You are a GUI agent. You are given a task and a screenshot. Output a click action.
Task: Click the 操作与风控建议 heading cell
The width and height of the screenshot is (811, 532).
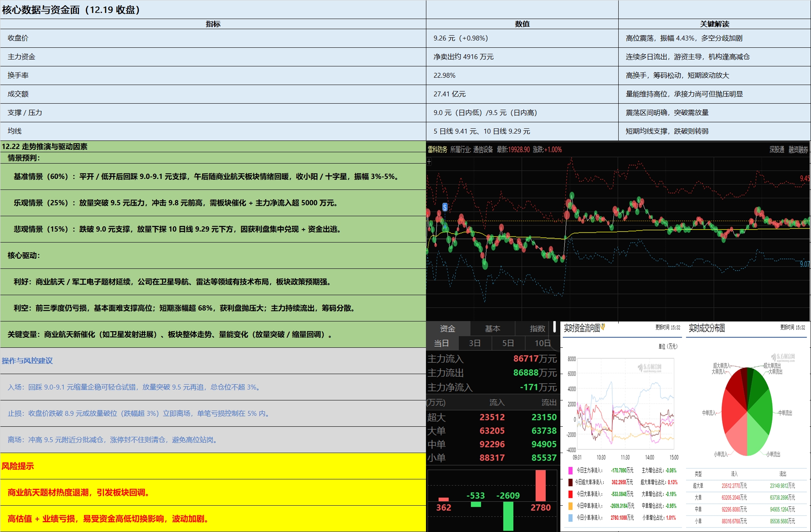[x=27, y=361]
